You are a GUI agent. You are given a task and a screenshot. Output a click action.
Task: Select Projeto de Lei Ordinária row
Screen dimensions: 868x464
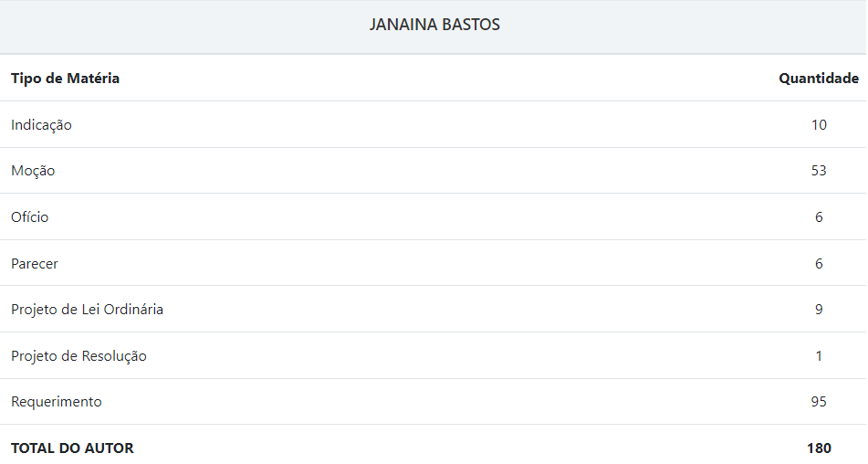point(87,310)
